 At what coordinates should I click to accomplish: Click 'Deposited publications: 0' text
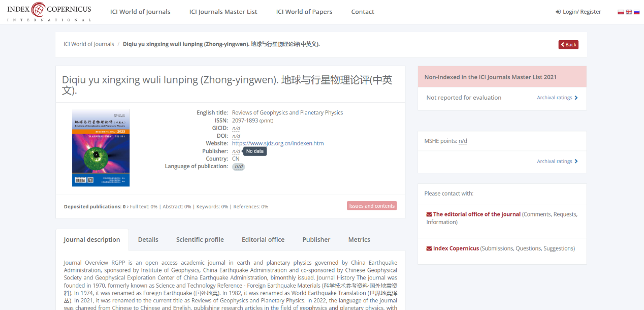pyautogui.click(x=95, y=207)
